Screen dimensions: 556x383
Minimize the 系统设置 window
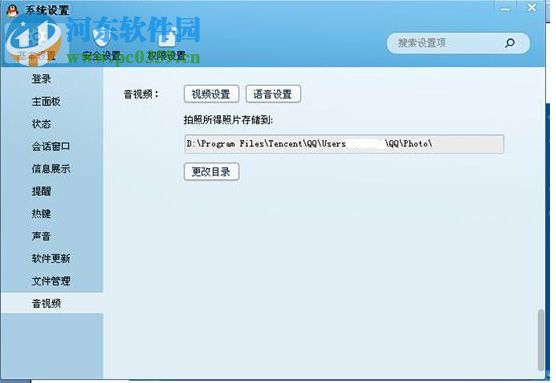[506, 8]
